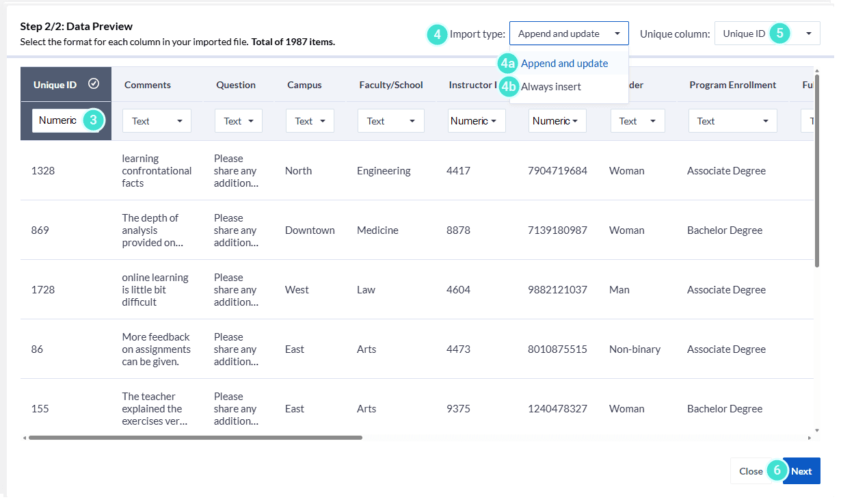
Task: Select 'Append and update' menu option
Action: pos(564,64)
